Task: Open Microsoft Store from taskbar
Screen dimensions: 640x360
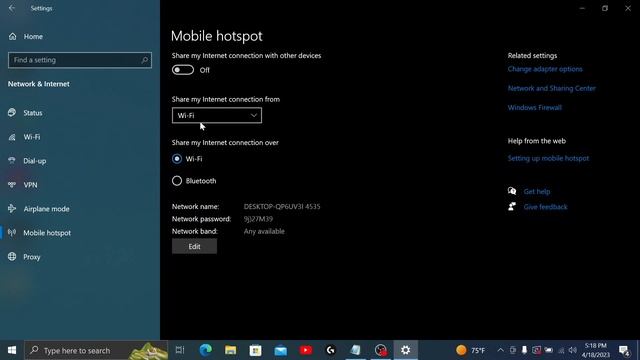Action: coord(256,350)
